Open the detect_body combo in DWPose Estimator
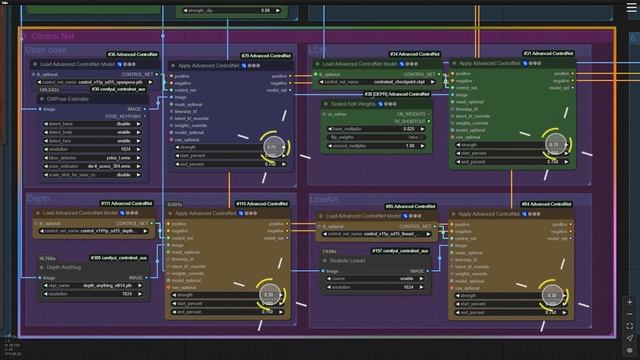 click(x=92, y=132)
